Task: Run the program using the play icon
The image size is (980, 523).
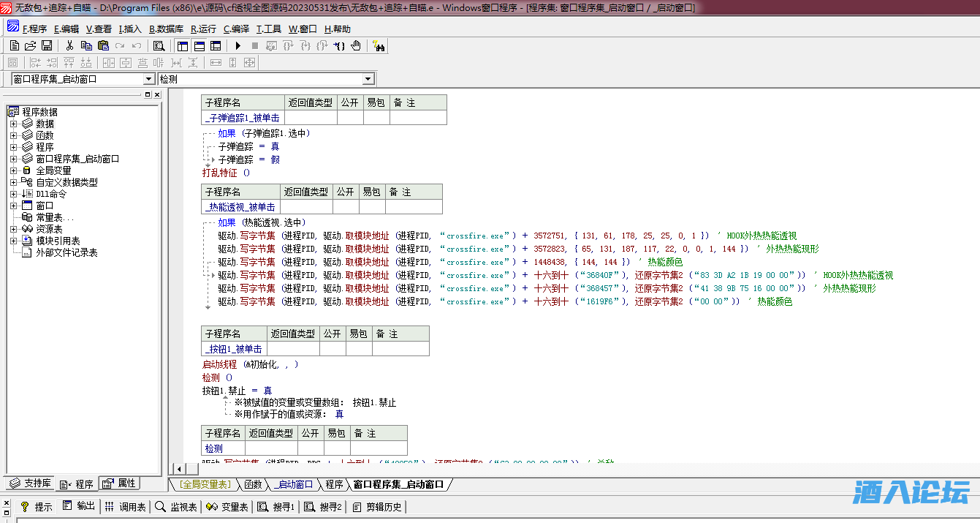Action: pos(238,45)
